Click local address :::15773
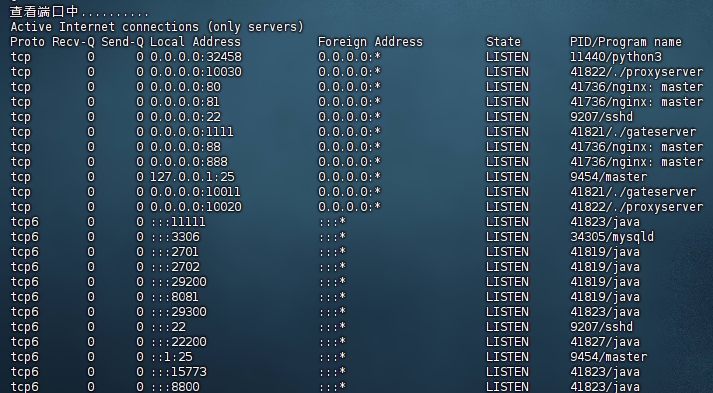The width and height of the screenshot is (713, 393). pos(179,372)
